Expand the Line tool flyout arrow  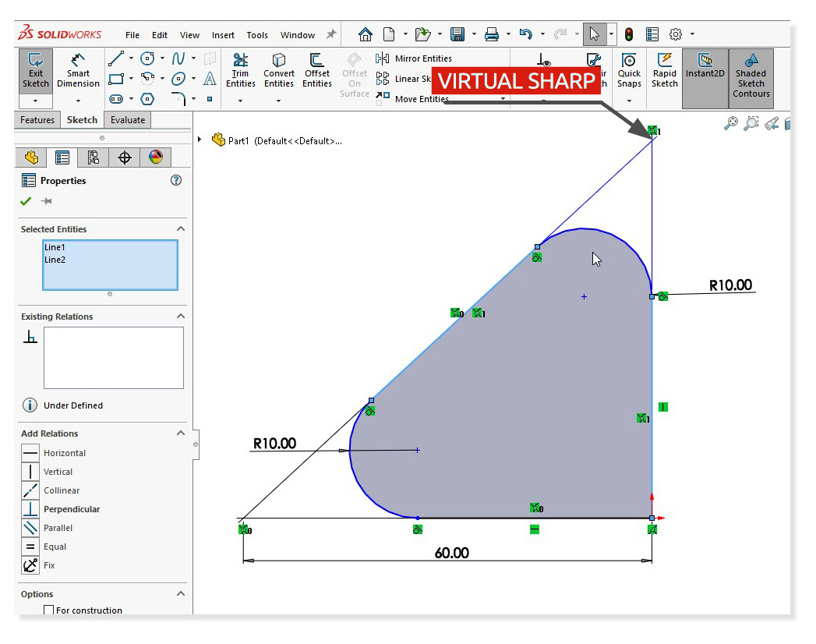click(x=131, y=58)
